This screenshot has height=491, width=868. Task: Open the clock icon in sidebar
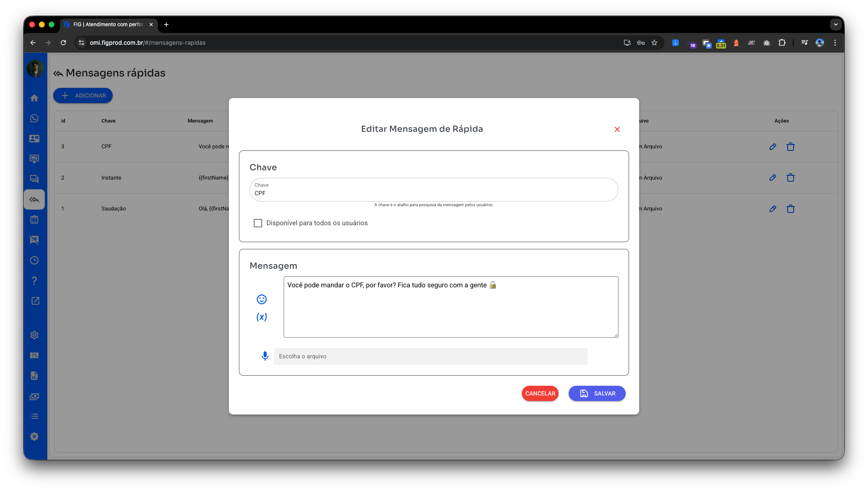point(35,260)
